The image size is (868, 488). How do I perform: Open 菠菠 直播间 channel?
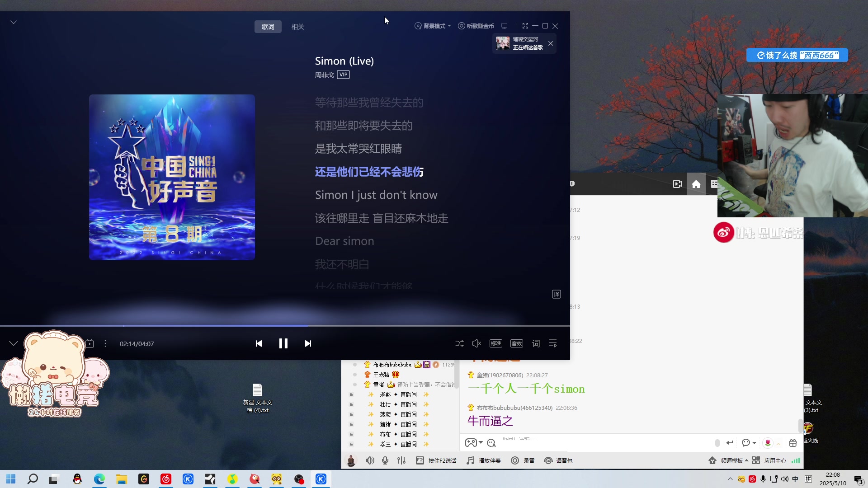(x=398, y=414)
